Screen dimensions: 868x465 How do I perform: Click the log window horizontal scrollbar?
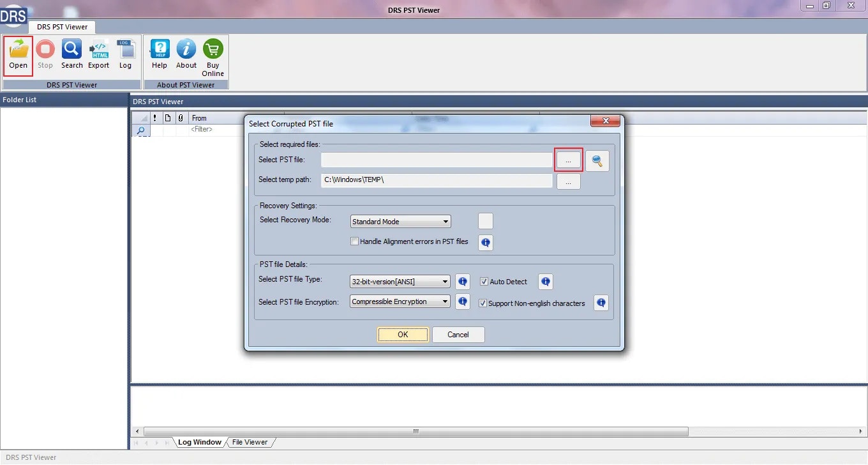click(415, 431)
